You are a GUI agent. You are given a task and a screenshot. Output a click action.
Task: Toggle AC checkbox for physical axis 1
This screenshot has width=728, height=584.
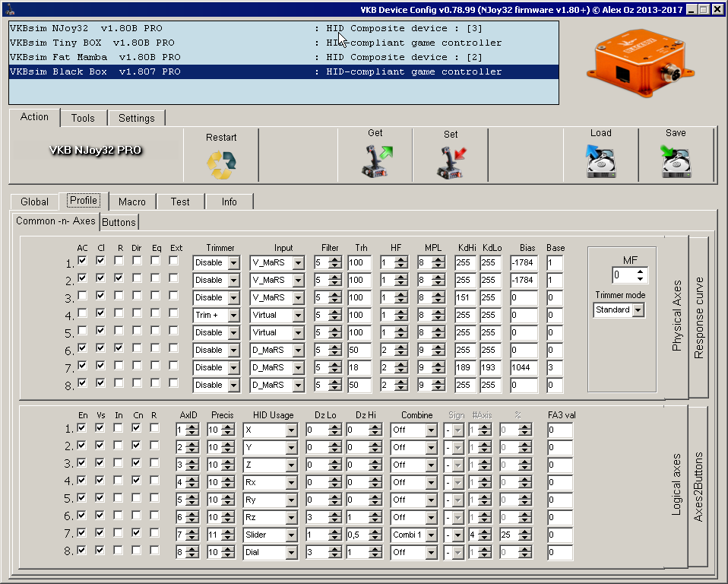pos(82,261)
